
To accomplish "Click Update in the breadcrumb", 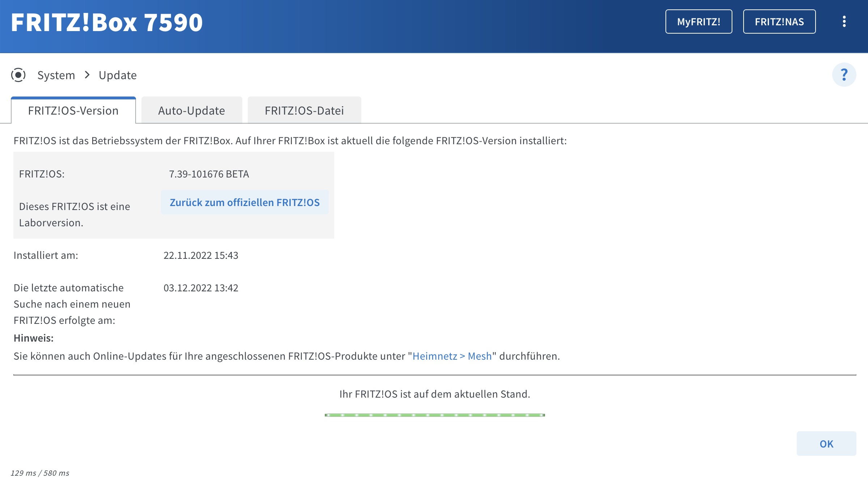I will click(118, 75).
